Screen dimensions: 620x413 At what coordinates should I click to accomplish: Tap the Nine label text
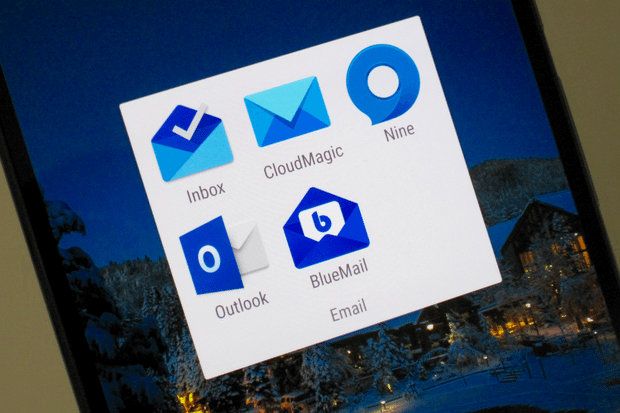pyautogui.click(x=399, y=132)
